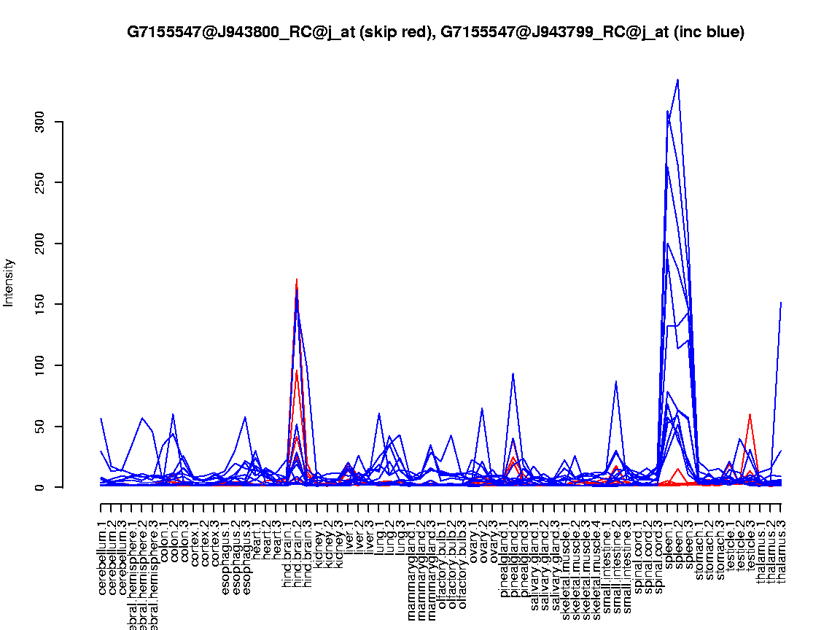This screenshot has width=840, height=630.
Task: Select the 200 y-axis tick label
Action: (x=39, y=244)
